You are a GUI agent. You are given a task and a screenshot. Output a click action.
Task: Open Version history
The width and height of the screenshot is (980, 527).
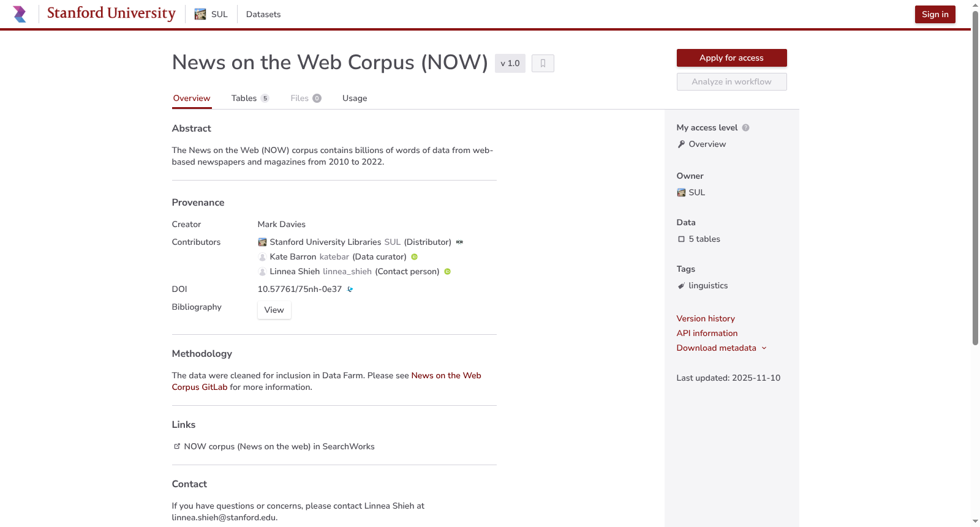coord(706,319)
